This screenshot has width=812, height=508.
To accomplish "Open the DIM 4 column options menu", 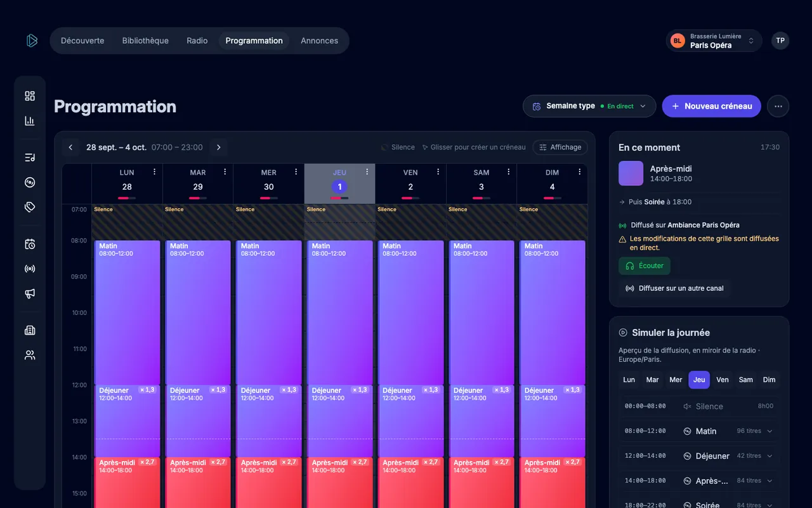I will pyautogui.click(x=579, y=172).
